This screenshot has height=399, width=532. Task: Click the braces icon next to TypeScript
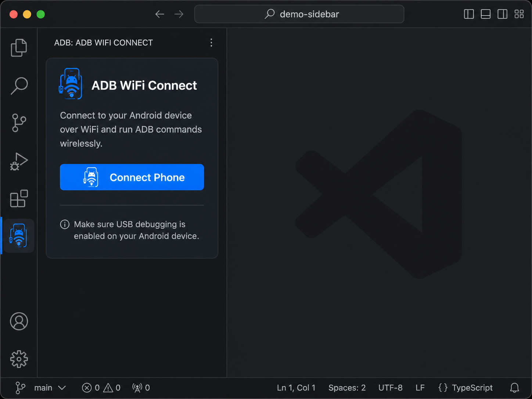pyautogui.click(x=443, y=388)
